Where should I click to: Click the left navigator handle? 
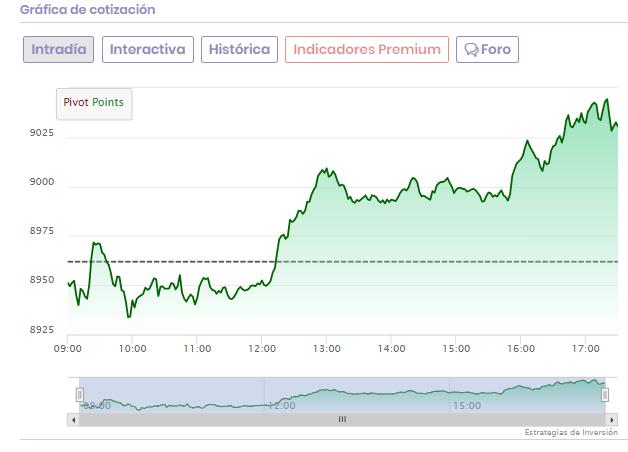(x=79, y=395)
